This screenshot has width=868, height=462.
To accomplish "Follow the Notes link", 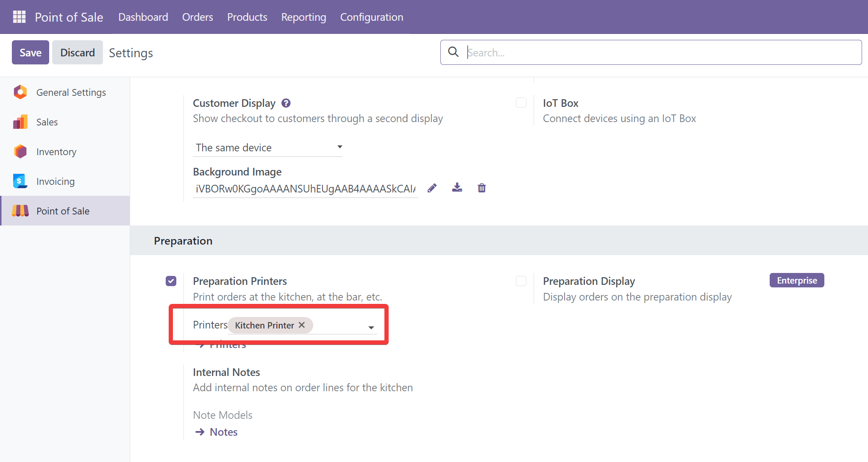I will (x=223, y=432).
